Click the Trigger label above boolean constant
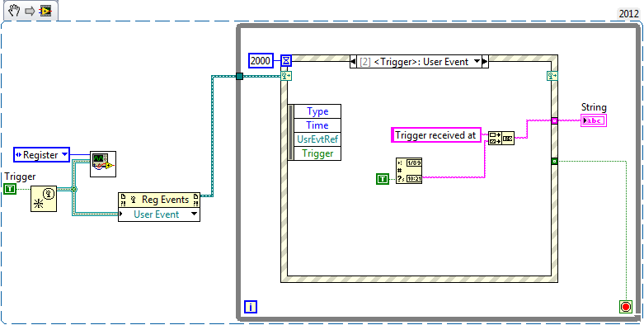The width and height of the screenshot is (644, 325). (20, 177)
